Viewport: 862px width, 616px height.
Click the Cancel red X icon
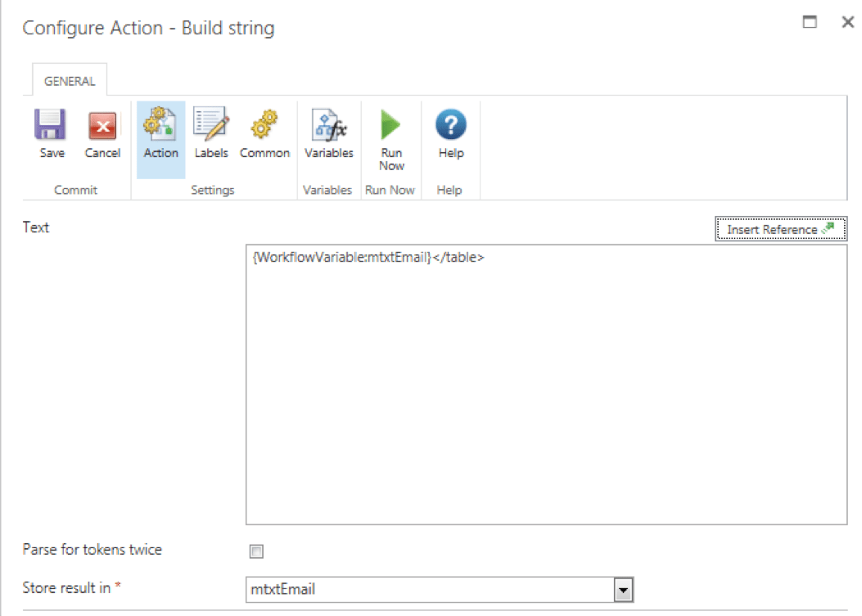click(x=102, y=126)
